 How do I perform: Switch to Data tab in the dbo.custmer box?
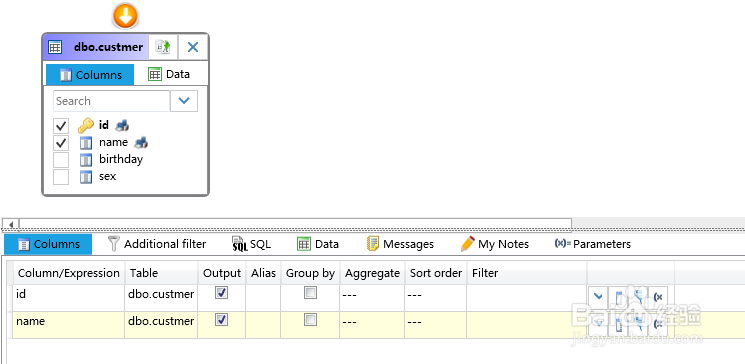point(169,74)
